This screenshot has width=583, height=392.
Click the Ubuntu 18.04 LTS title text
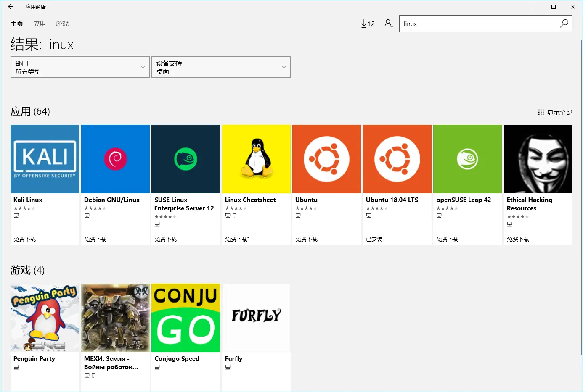pos(392,200)
